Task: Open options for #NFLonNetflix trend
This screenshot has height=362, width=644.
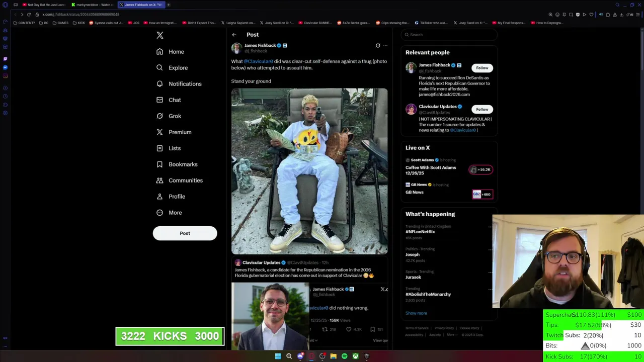Action: tap(491, 227)
